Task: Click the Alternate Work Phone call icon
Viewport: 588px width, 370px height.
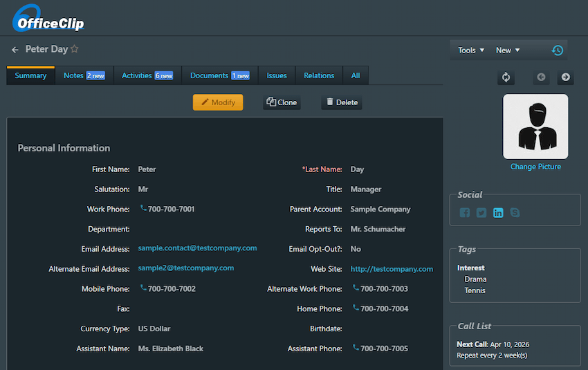Action: [x=356, y=288]
